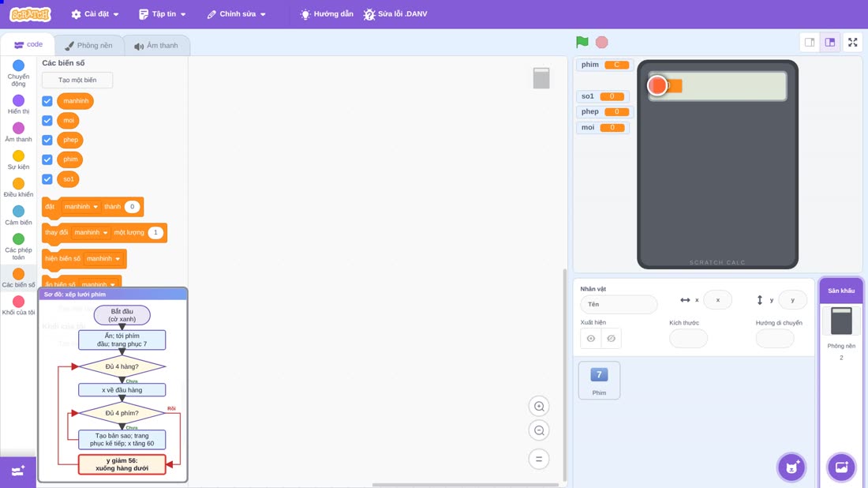Screen dimensions: 868x488
Task: Select Chuyển động block category
Action: pos(18,73)
